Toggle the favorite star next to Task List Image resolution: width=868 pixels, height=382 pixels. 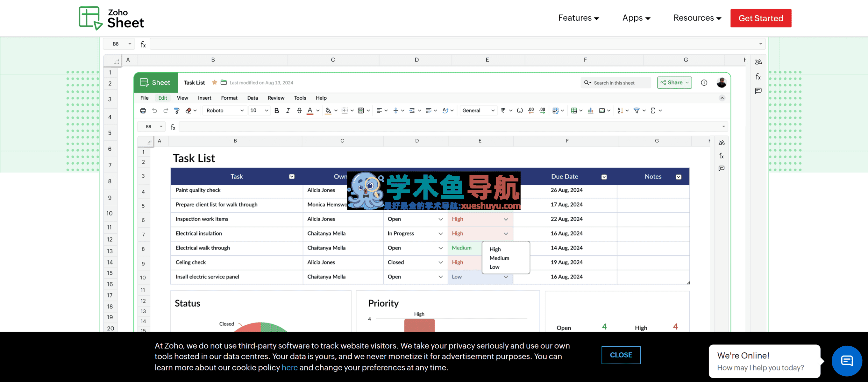coord(214,82)
